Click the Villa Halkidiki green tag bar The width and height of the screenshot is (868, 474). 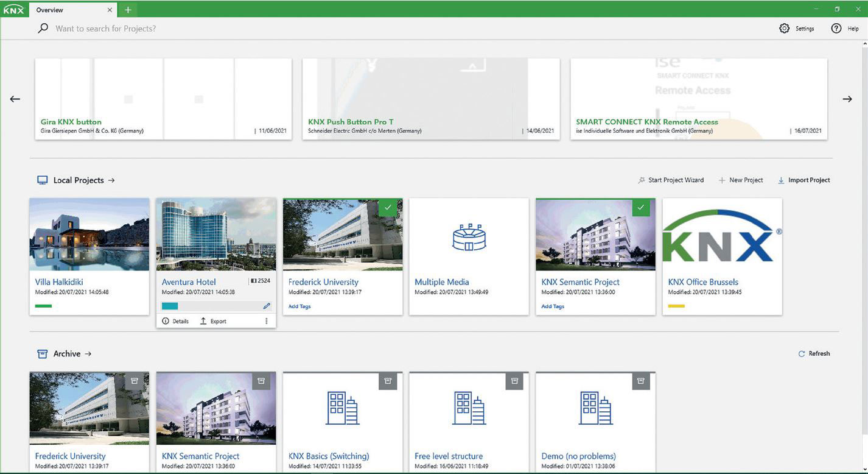(44, 306)
